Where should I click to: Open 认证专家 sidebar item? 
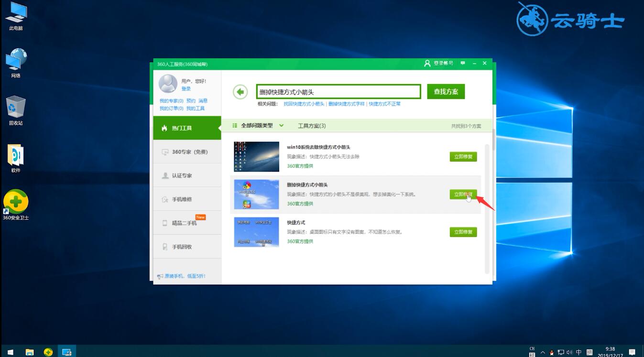187,175
